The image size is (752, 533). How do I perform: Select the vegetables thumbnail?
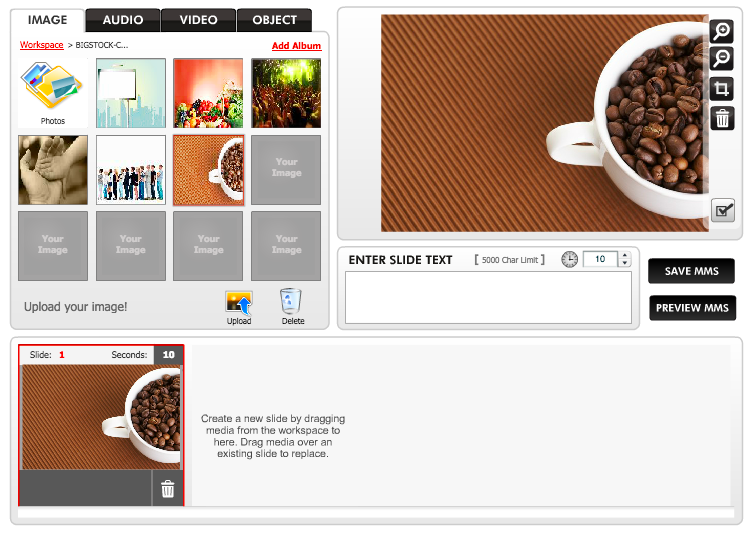tap(208, 93)
